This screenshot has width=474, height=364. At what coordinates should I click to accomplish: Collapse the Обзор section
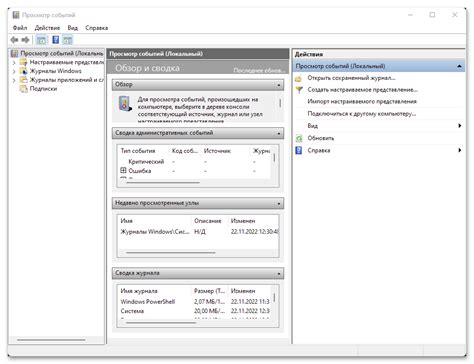pyautogui.click(x=279, y=85)
